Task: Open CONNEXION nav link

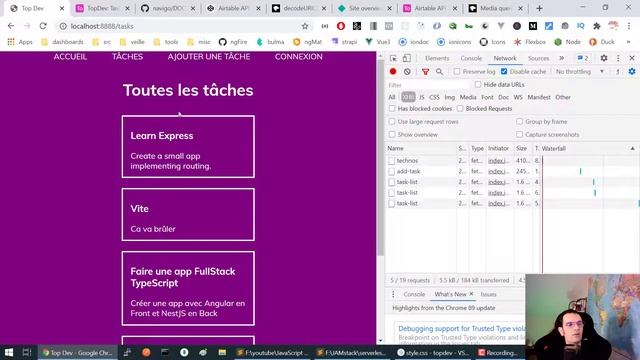Action: pos(298,57)
